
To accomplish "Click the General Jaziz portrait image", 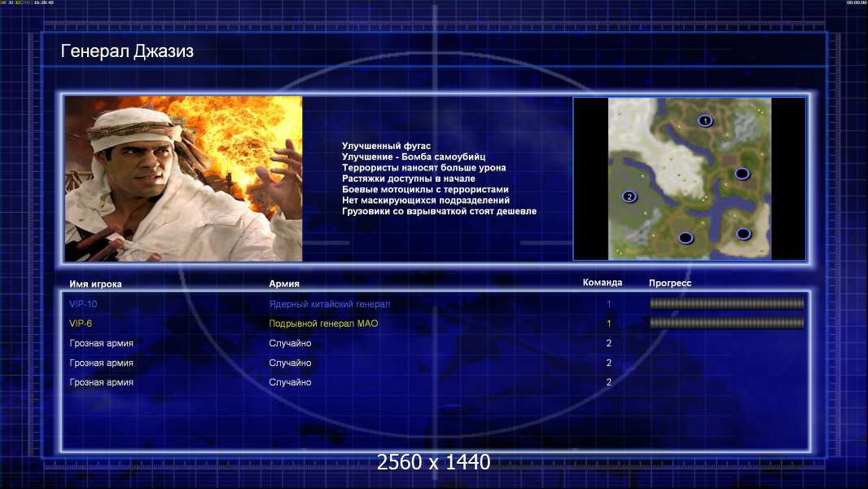I will [x=184, y=178].
